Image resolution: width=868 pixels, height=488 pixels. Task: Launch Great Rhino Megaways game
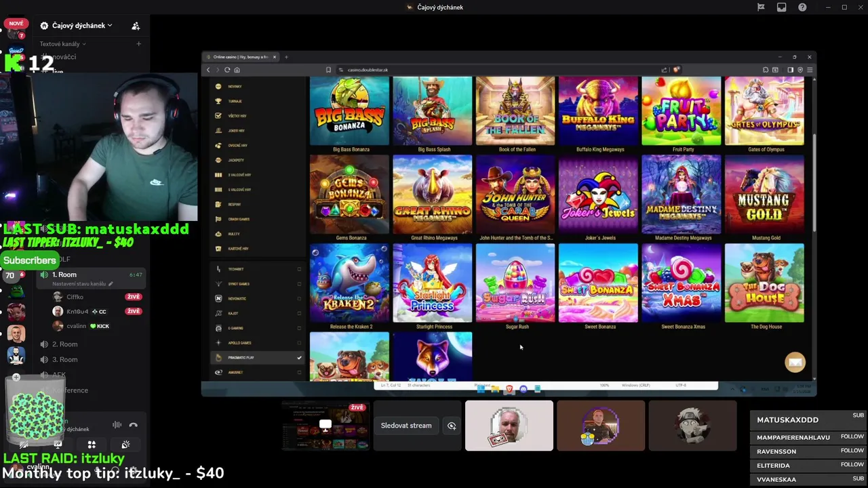point(433,195)
